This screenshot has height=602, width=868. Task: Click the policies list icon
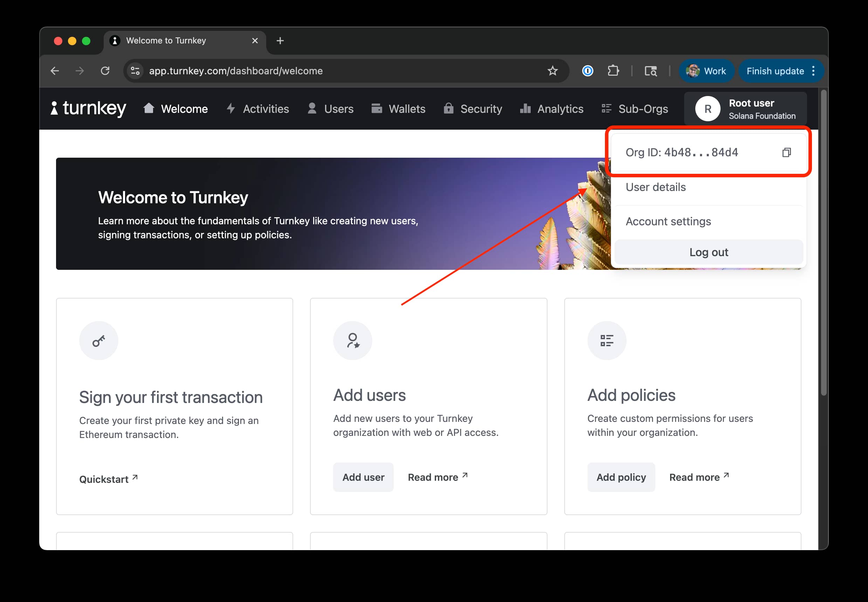(x=606, y=341)
